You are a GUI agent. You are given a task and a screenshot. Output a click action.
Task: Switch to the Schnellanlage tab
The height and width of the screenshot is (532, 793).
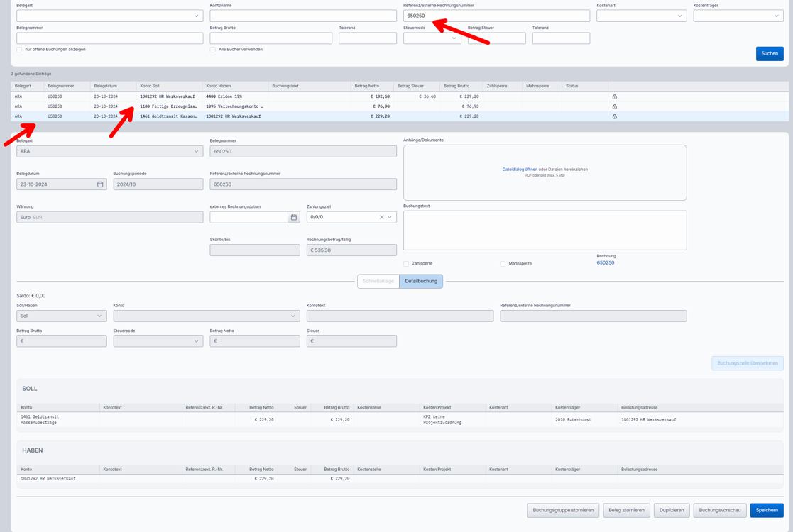click(378, 282)
